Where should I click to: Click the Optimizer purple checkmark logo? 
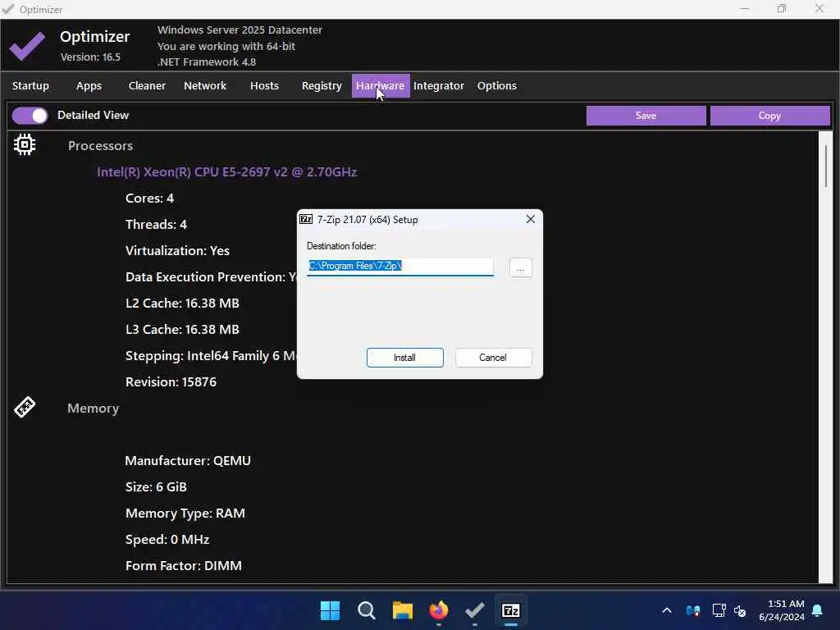(x=27, y=46)
